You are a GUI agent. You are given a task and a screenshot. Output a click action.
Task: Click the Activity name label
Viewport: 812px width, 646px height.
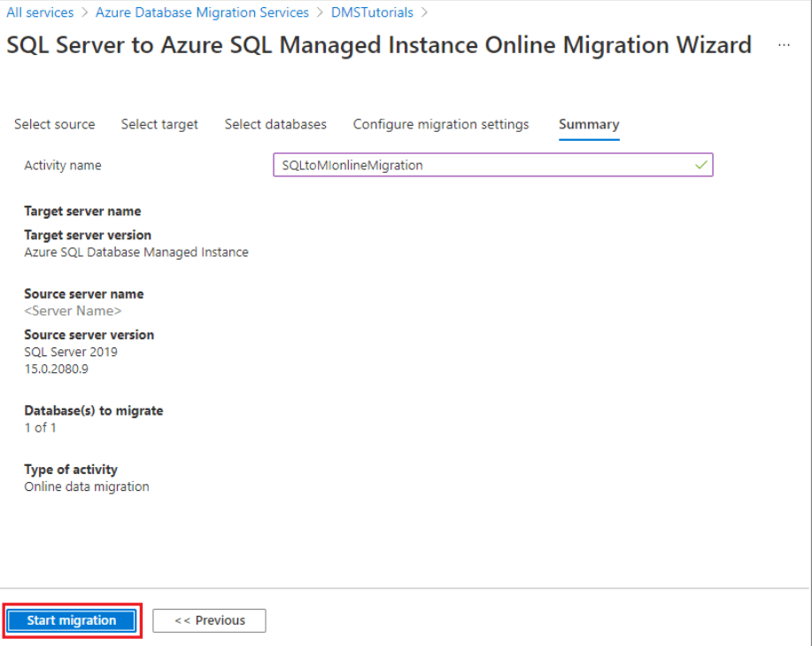coord(63,165)
